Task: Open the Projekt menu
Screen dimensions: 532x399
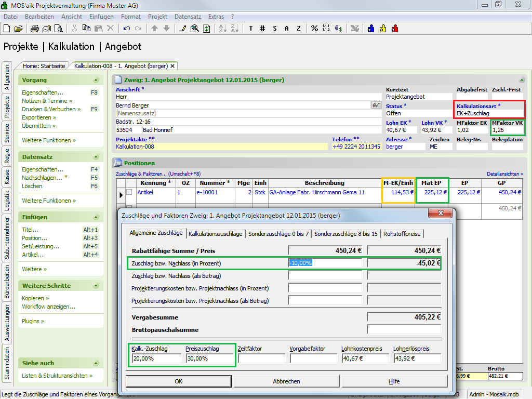Action: (x=157, y=17)
